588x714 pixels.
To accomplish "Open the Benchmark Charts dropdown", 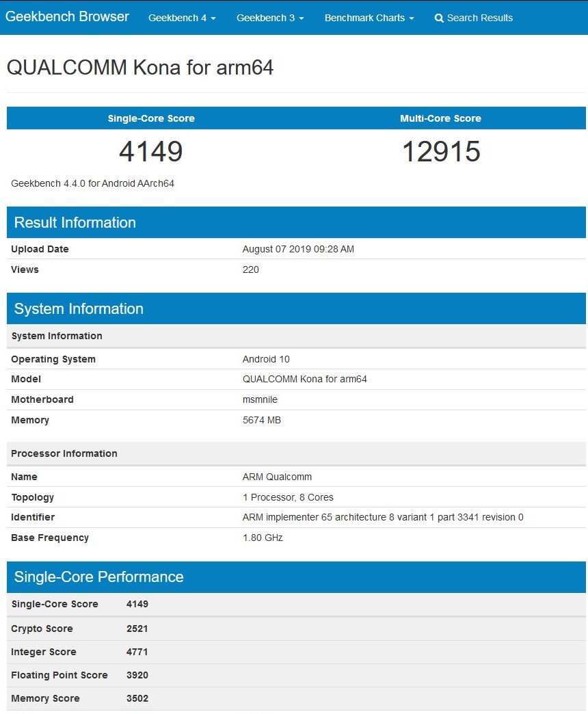I will tap(369, 18).
